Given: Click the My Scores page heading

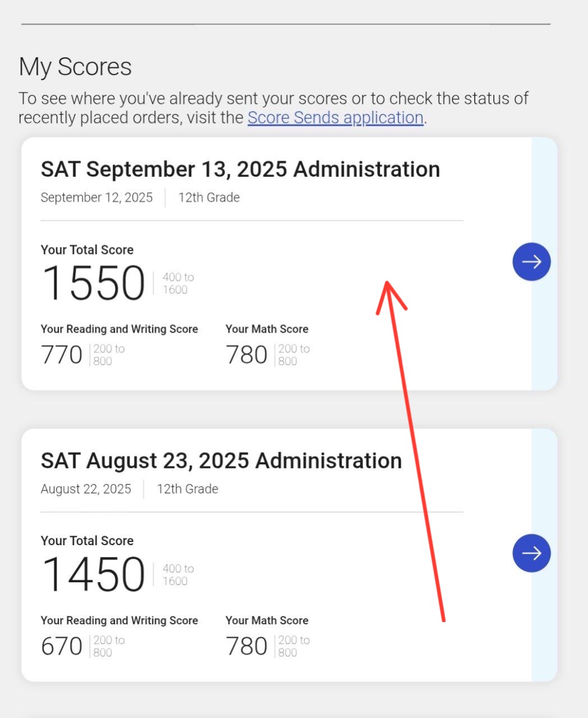Looking at the screenshot, I should 75,67.
